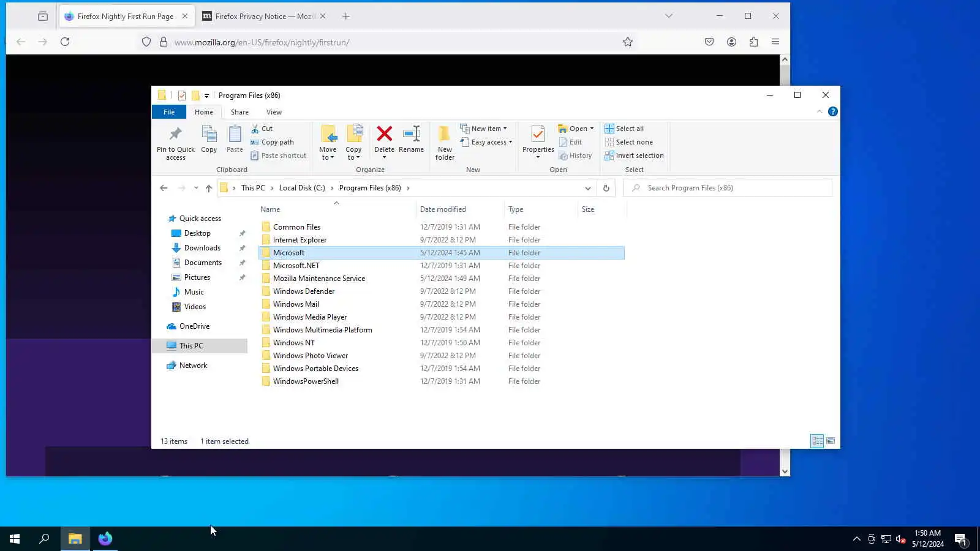Open Firefox account profile icon
The image size is (980, 551).
coord(731,42)
